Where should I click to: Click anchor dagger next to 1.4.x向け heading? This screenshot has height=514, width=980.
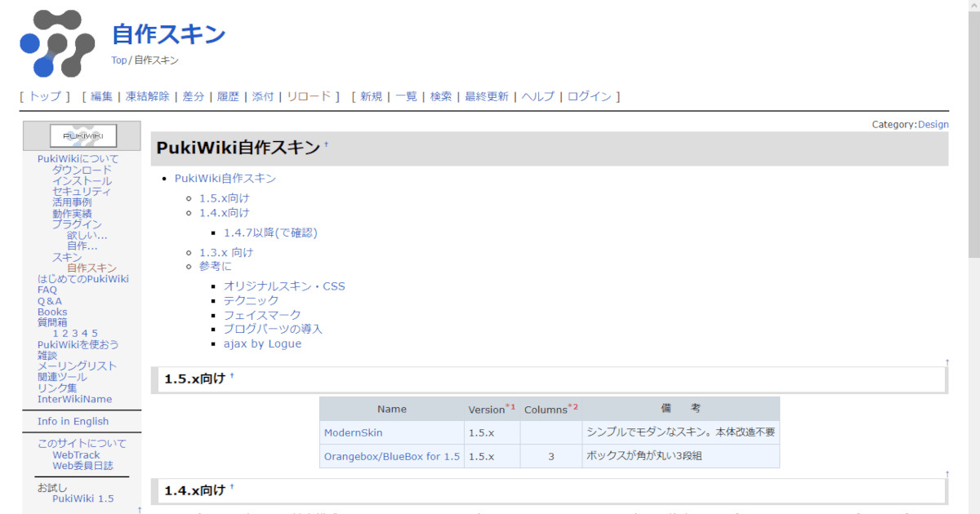tap(232, 487)
